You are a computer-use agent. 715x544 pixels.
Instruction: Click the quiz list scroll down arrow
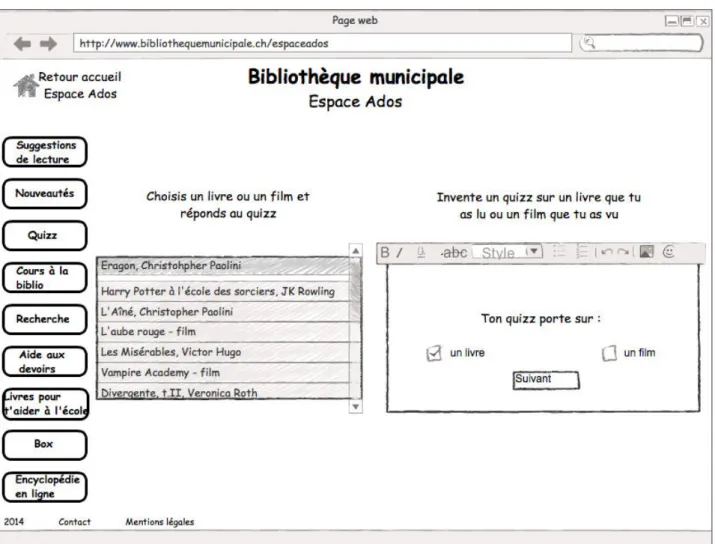pyautogui.click(x=356, y=406)
